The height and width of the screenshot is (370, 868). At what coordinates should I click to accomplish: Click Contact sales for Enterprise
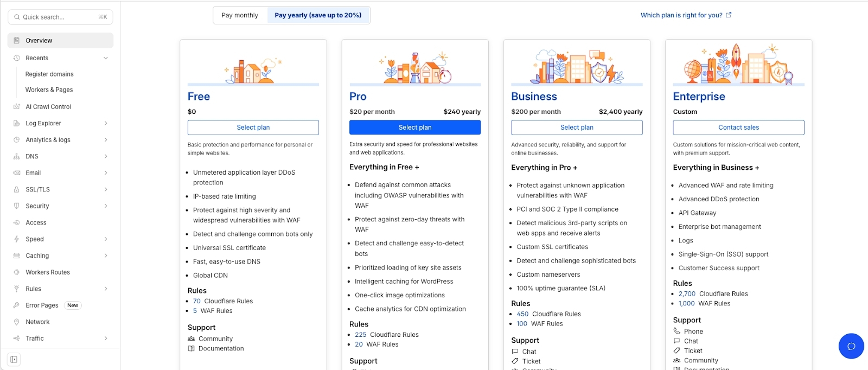(x=738, y=127)
